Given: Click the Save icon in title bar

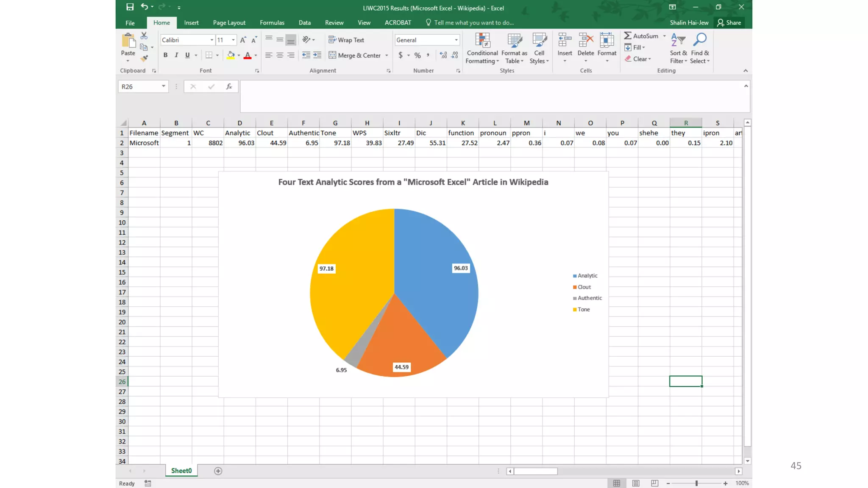Looking at the screenshot, I should [130, 7].
